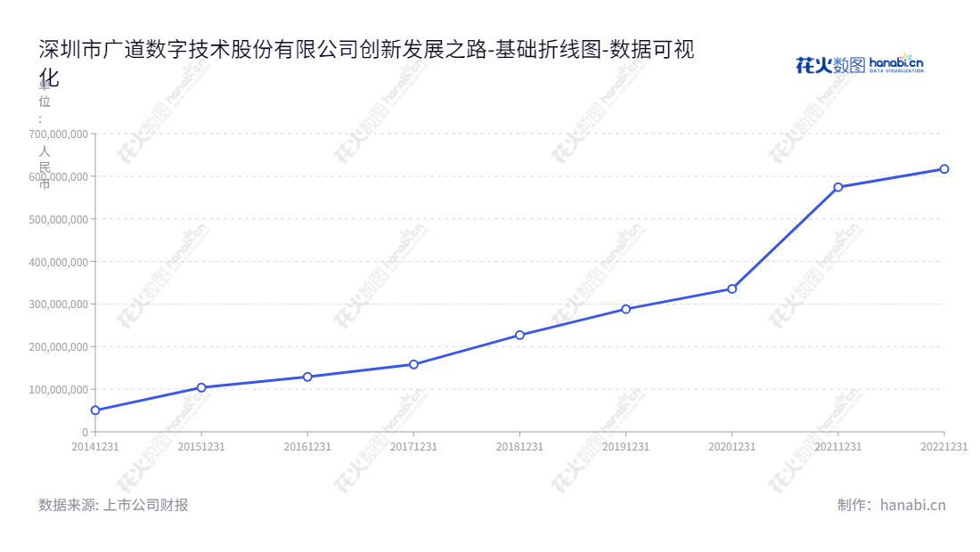Click the 20211231 data point marker
Image resolution: width=980 pixels, height=552 pixels.
(x=838, y=187)
